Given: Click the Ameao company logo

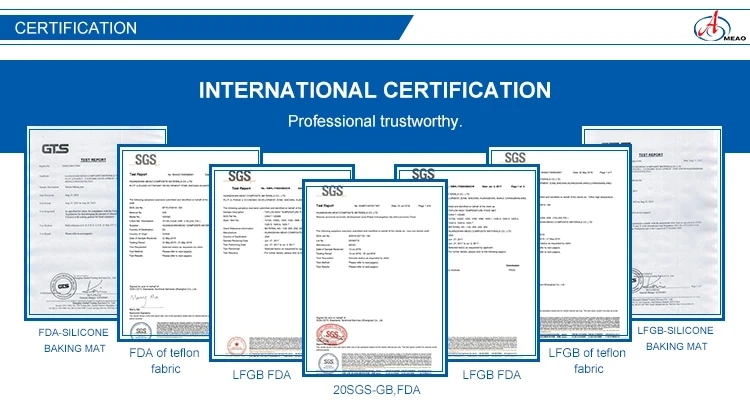Looking at the screenshot, I should point(720,27).
